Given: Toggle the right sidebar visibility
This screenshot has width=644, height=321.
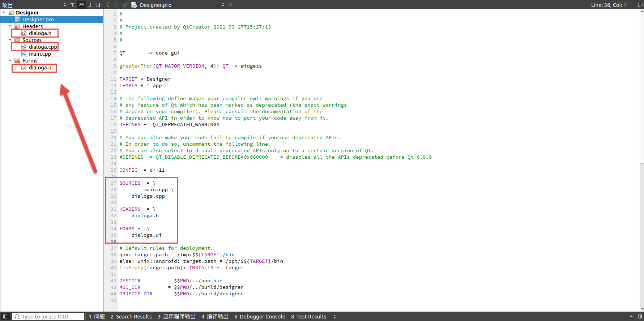Looking at the screenshot, I should (640, 317).
